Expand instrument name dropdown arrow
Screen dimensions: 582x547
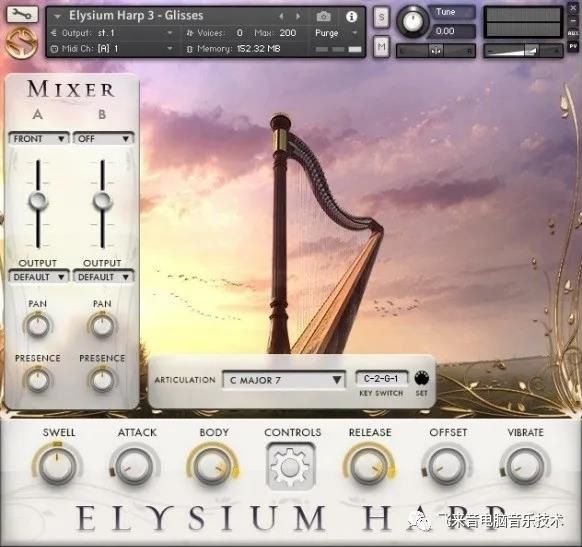coord(58,17)
